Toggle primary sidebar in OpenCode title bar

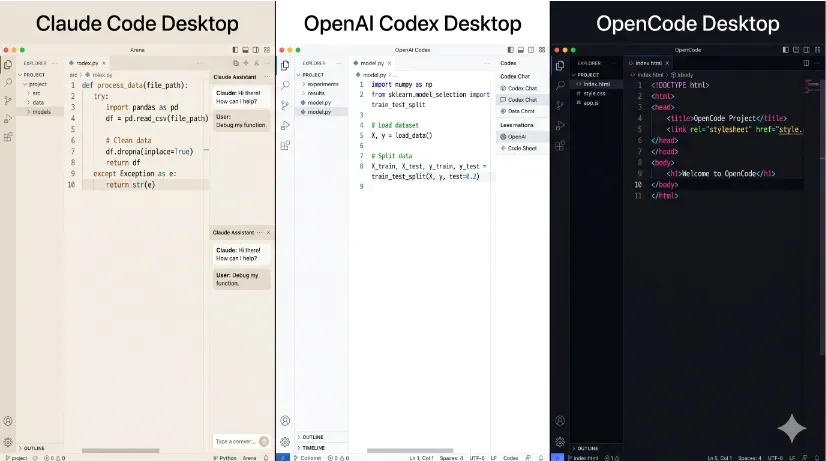(x=785, y=50)
